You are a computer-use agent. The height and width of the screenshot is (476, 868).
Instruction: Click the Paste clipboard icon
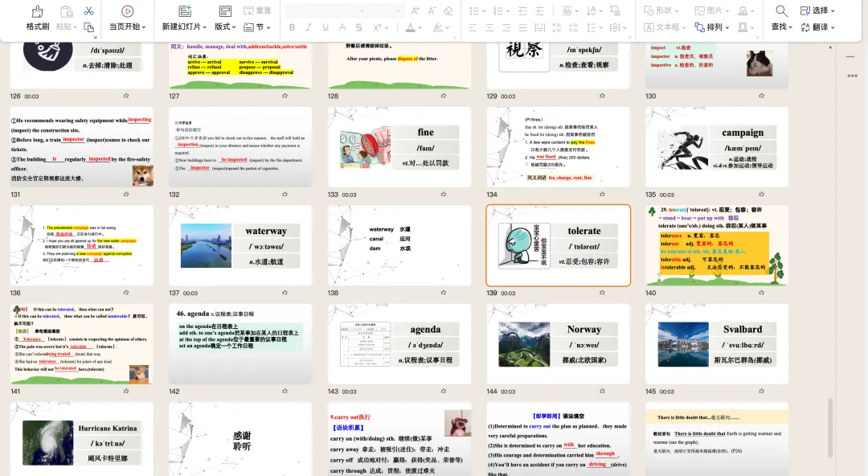point(67,11)
